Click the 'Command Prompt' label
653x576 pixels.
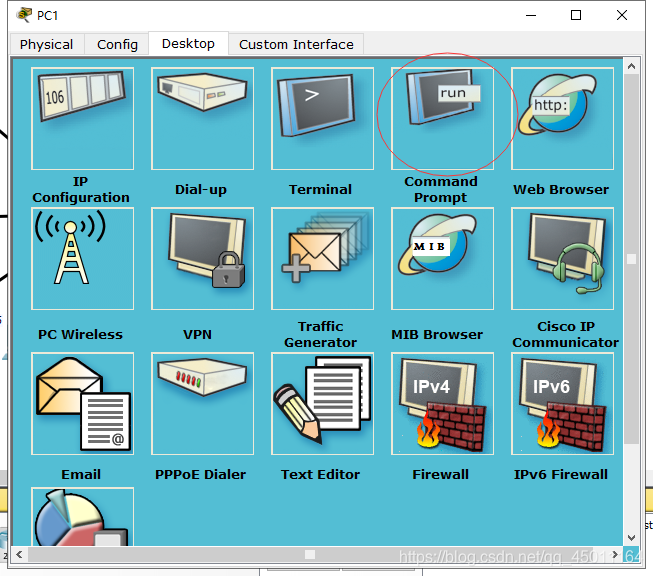point(441,190)
